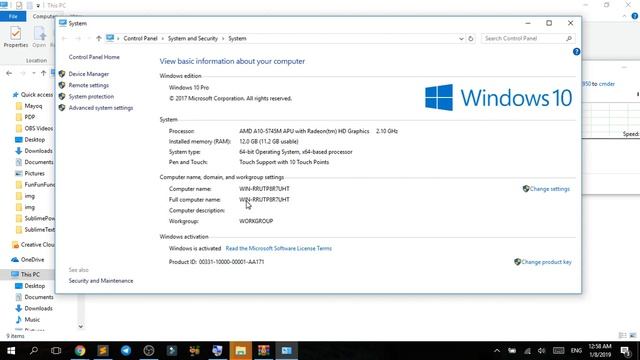Open OBS Videos folder in navigation pane
This screenshot has height=360, width=640.
point(38,129)
